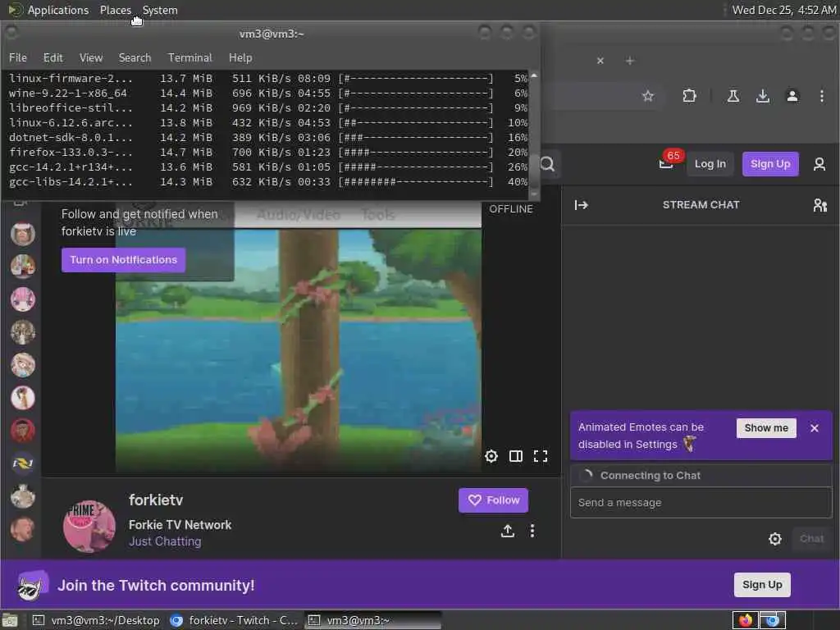Screen dimensions: 840x630
Task: Switch to vm3@vm3:~ taskbar window
Action: coord(373,620)
